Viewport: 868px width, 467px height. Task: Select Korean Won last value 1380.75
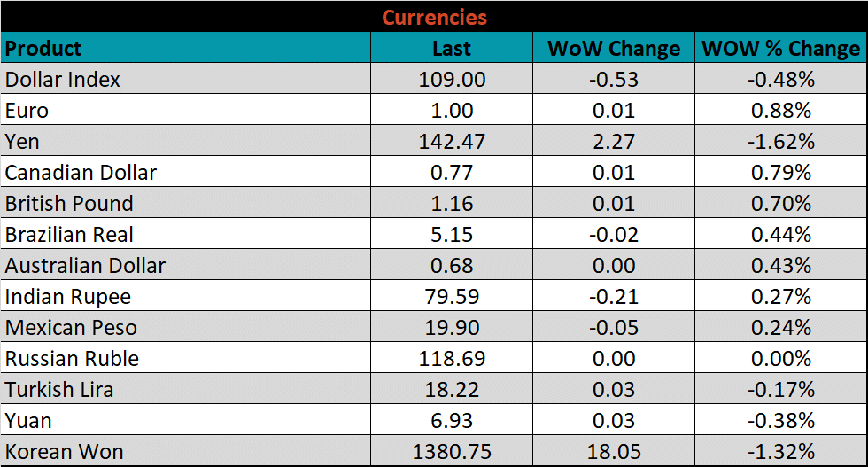pyautogui.click(x=452, y=452)
